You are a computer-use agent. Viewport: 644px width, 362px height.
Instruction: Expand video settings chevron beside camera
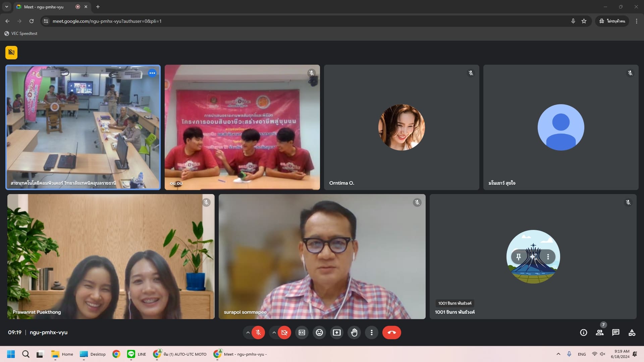(x=274, y=333)
